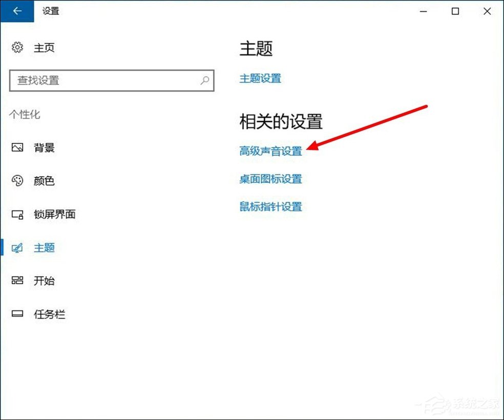Open the 桌面图标设置 link
This screenshot has height=420, width=504.
pos(270,179)
